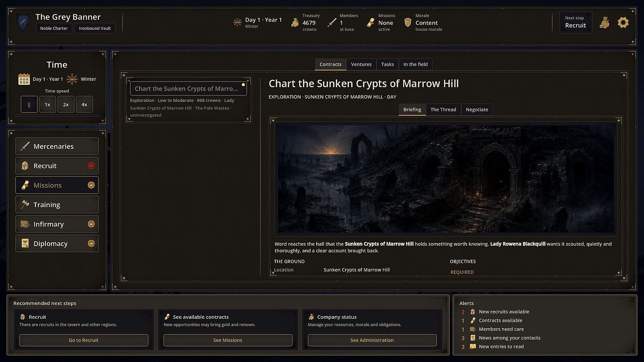Viewport: 644px width, 362px height.
Task: Click the REQUIRED objectives label
Action: click(462, 272)
